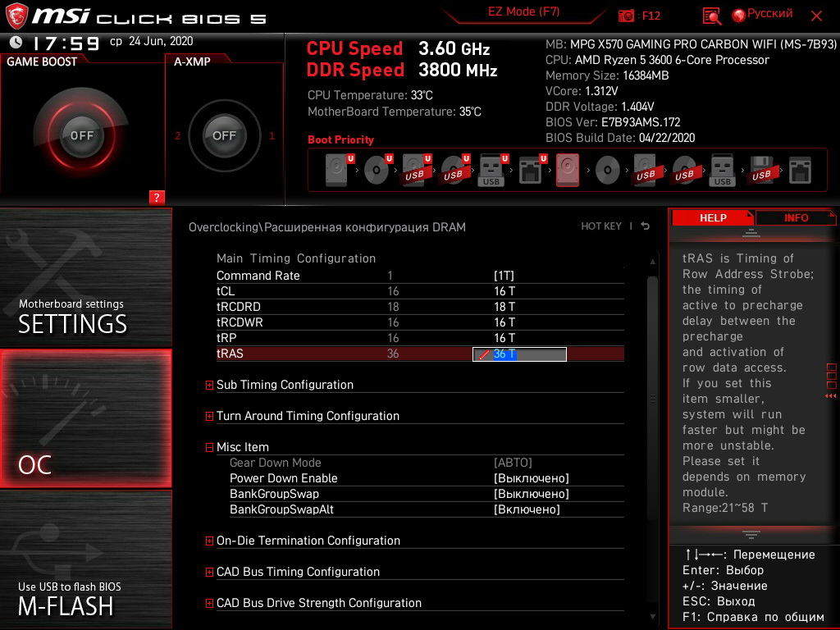Click the globe language icon
Viewport: 840px width, 630px height.
click(x=739, y=16)
